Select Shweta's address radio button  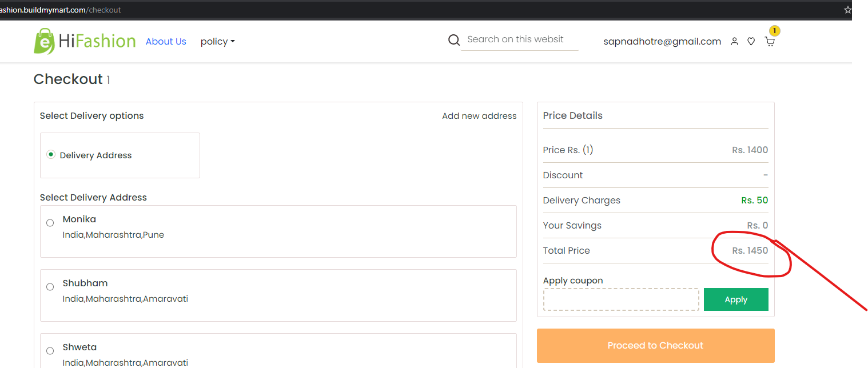(x=50, y=351)
